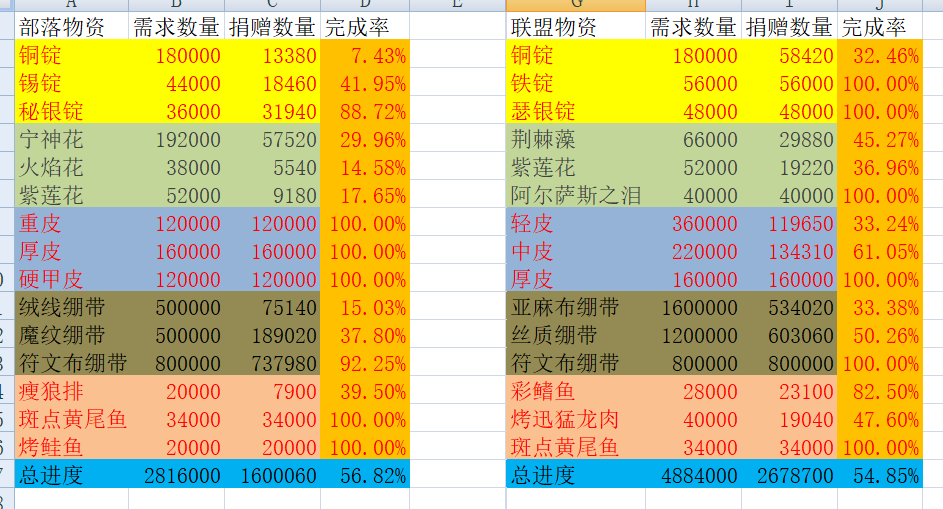Click the cell containing 119650
This screenshot has height=509, width=943.
pos(790,223)
